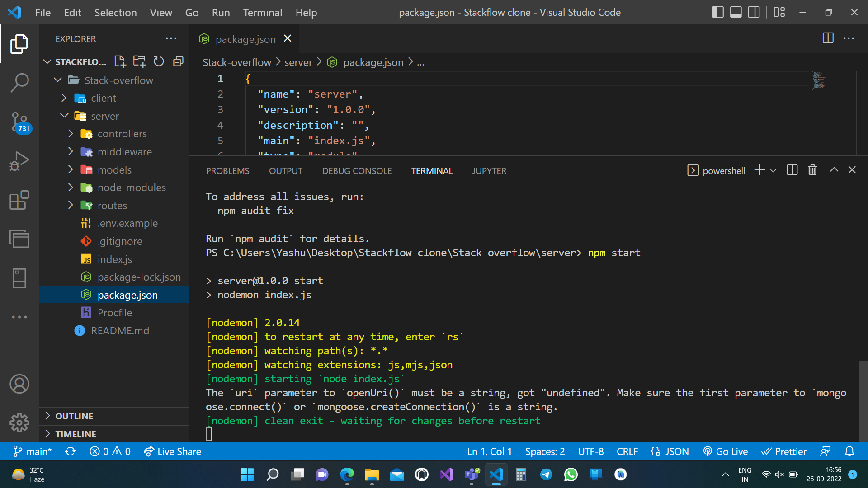Toggle Panel visibility layout button

736,12
